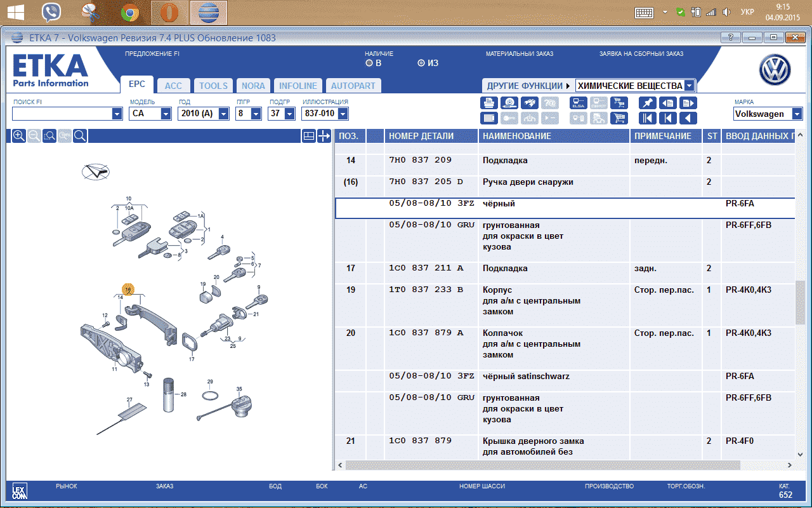
Task: Open the TOOLS tab
Action: 213,86
